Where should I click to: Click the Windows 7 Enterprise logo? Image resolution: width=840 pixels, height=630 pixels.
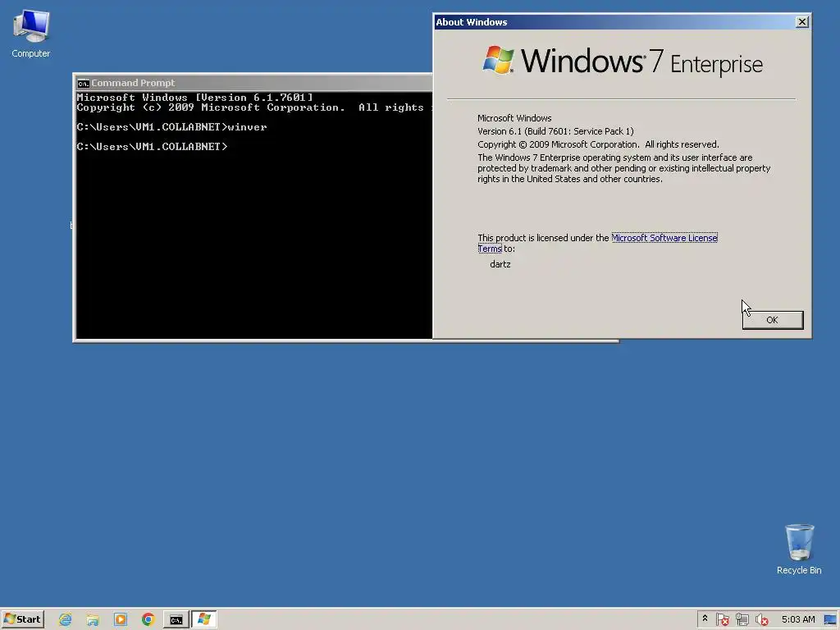[623, 61]
